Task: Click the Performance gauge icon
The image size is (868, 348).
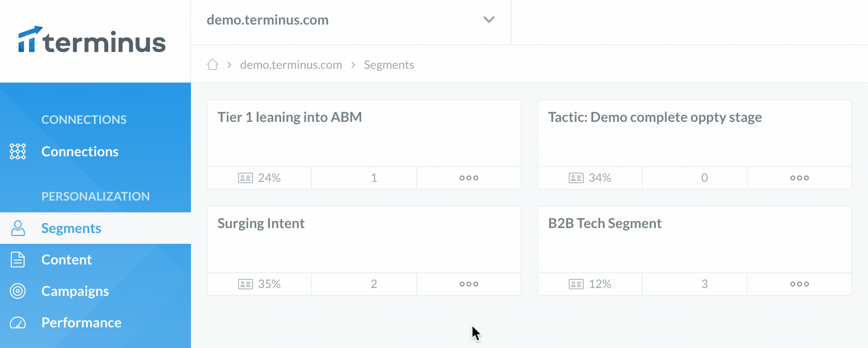Action: (x=18, y=323)
